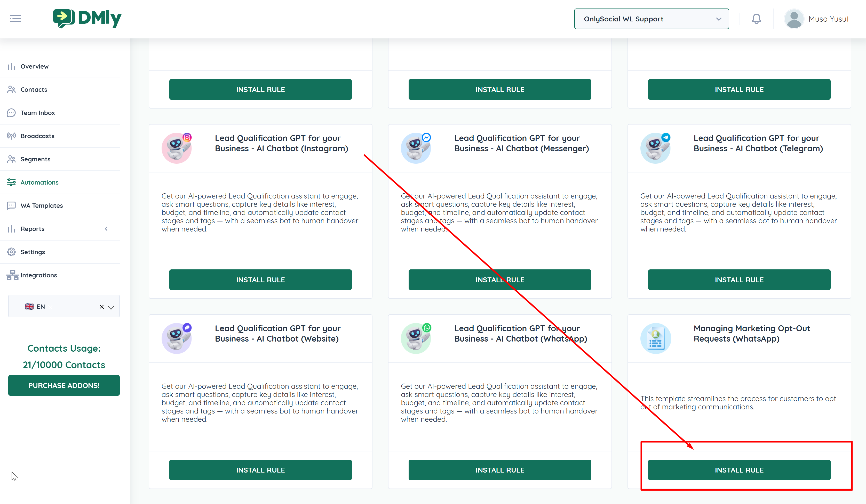
Task: Open the EN language dropdown arrow
Action: click(x=111, y=307)
